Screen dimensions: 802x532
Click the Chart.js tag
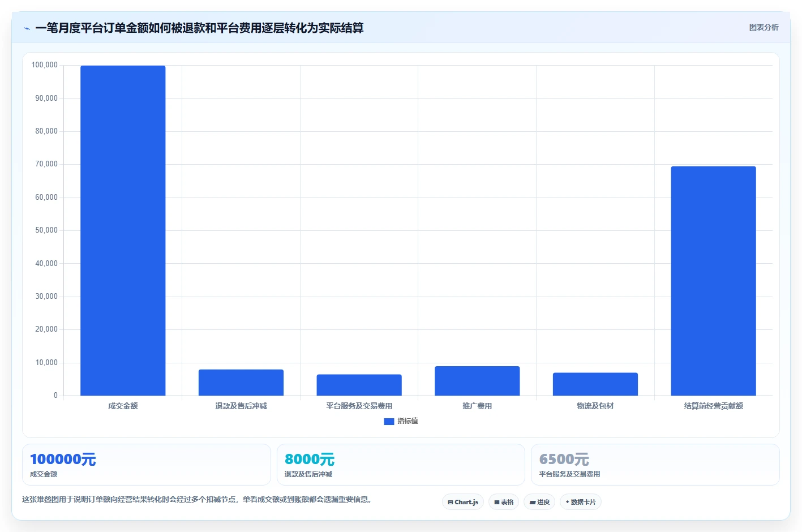463,502
